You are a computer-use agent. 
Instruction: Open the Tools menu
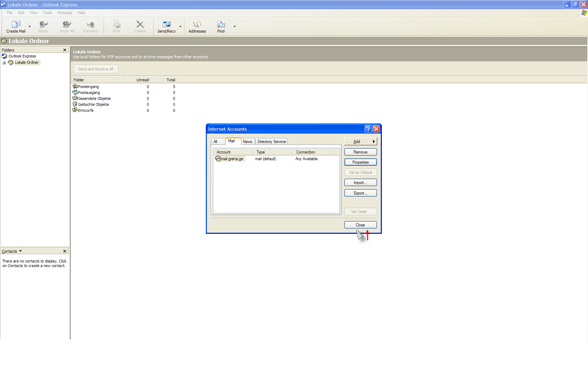48,13
